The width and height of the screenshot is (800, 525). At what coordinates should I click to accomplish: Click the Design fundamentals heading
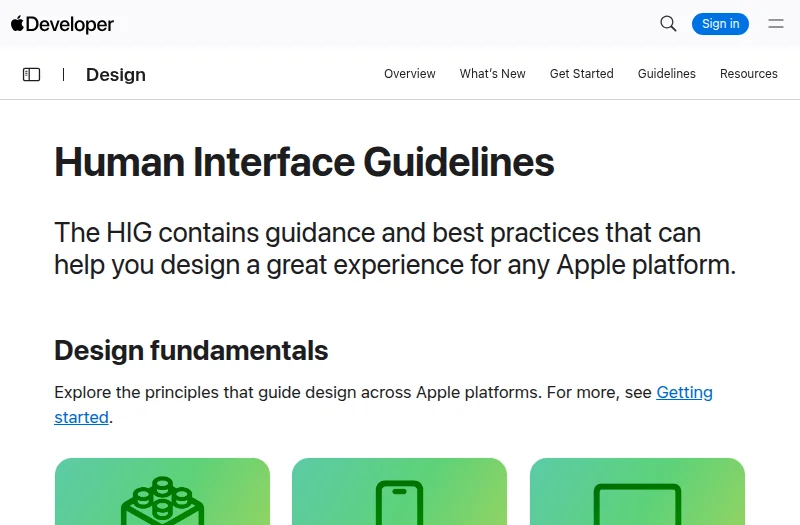pos(191,351)
